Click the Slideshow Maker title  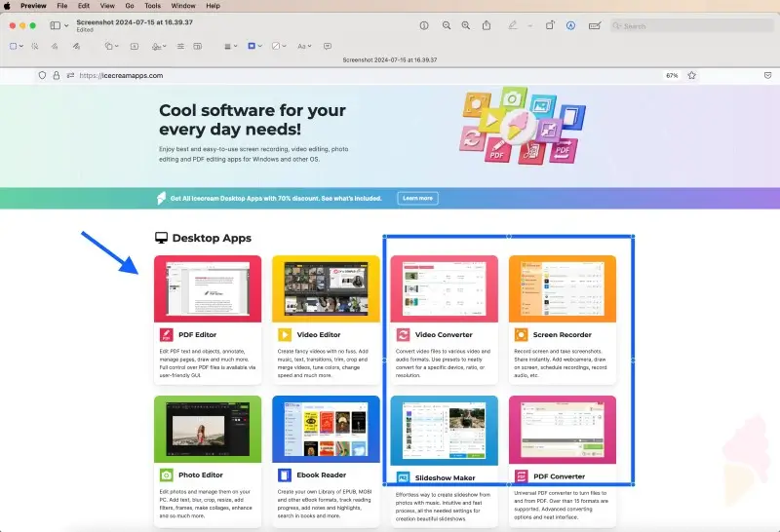click(x=445, y=477)
